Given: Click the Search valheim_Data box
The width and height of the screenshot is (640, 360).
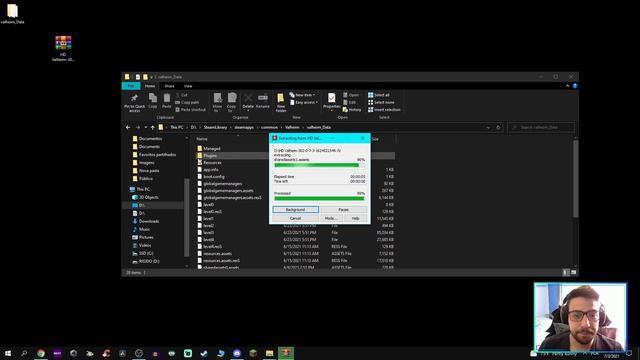Looking at the screenshot, I should tap(541, 127).
